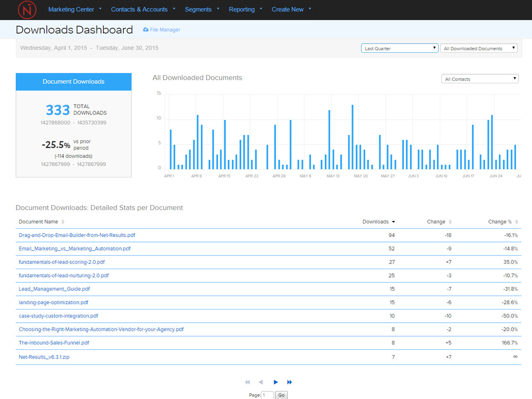Go to first page arrow icon
532x399 pixels.
click(x=247, y=382)
